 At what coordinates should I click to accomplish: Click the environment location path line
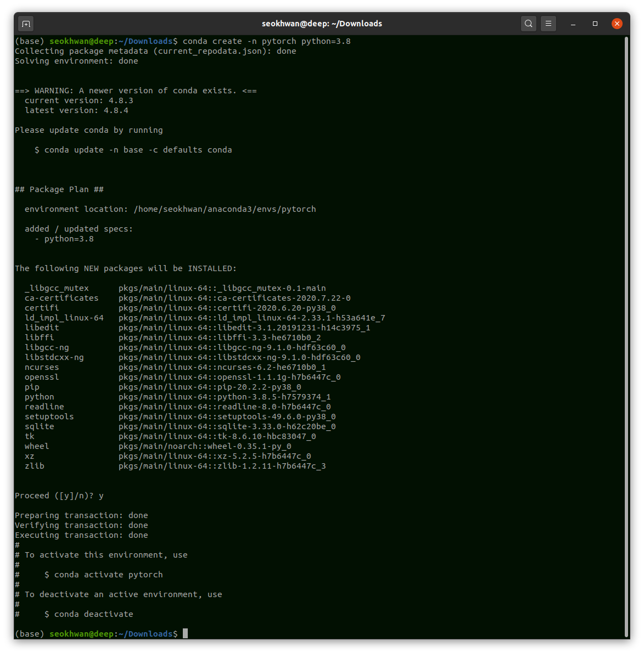click(x=170, y=209)
